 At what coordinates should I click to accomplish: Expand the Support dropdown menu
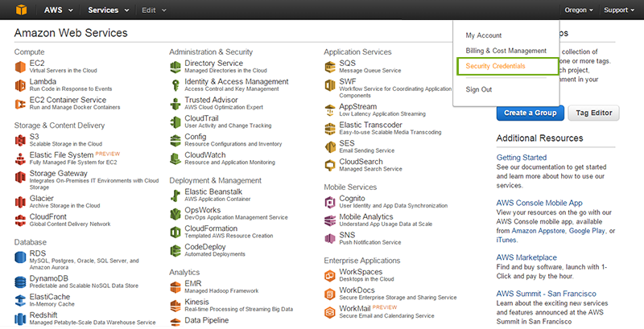(620, 10)
